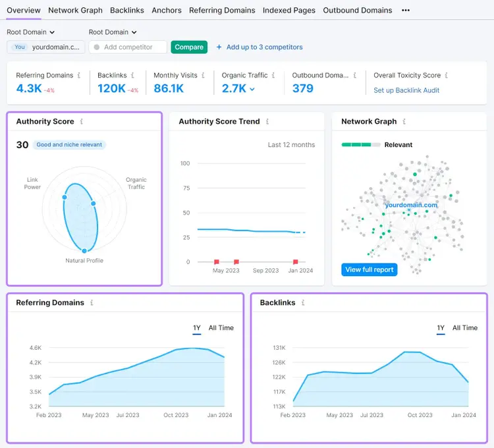Viewport: 494px width, 448px height.
Task: Select 1Y range in Referring Domains chart
Action: tap(197, 328)
